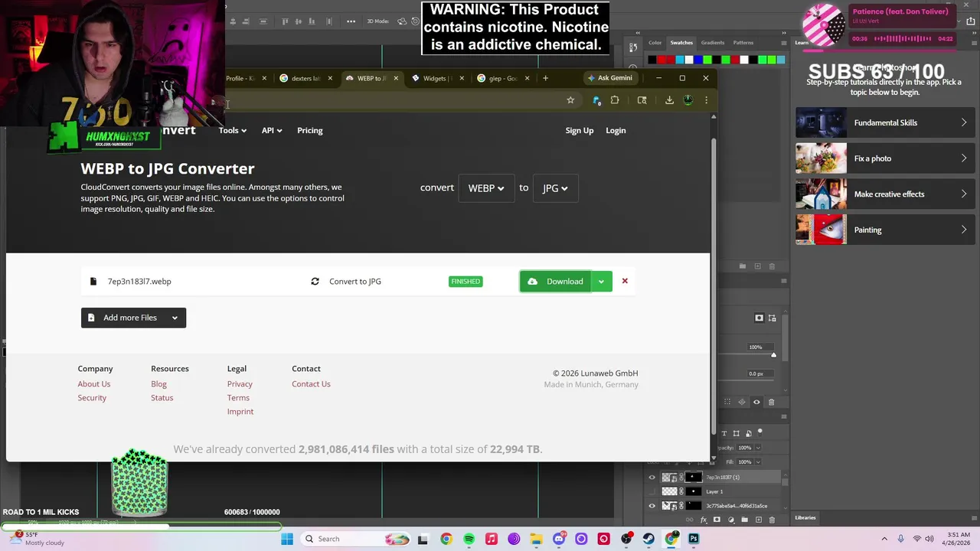
Task: Open the Terms footer link
Action: 238,398
